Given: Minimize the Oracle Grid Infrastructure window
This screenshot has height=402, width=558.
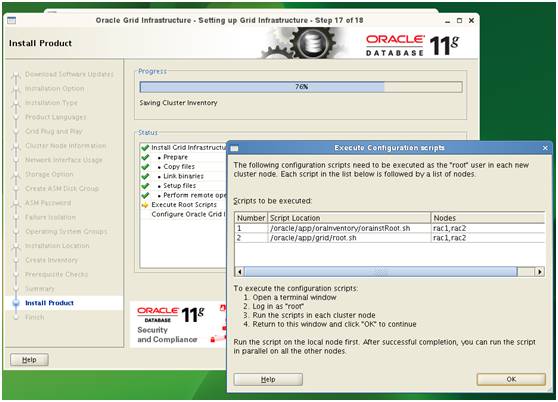Looking at the screenshot, I should [x=447, y=21].
